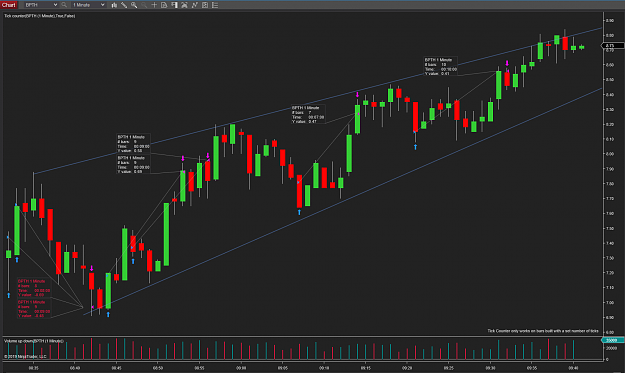
Task: Click the zoom in magnifier icon
Action: [134, 5]
